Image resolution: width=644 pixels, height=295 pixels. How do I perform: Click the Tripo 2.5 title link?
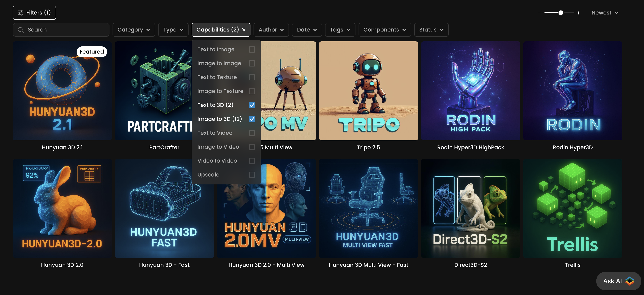click(368, 147)
